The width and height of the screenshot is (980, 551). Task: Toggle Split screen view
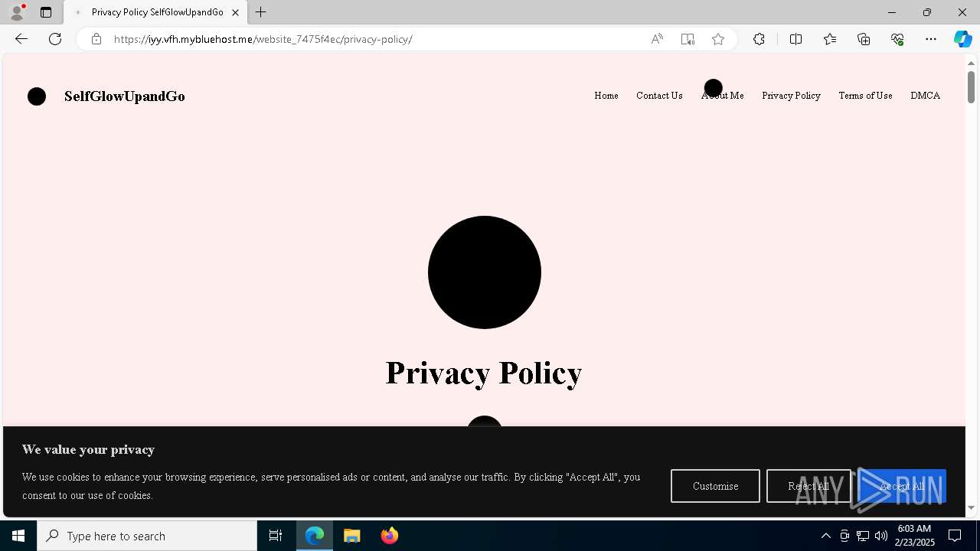pos(795,39)
